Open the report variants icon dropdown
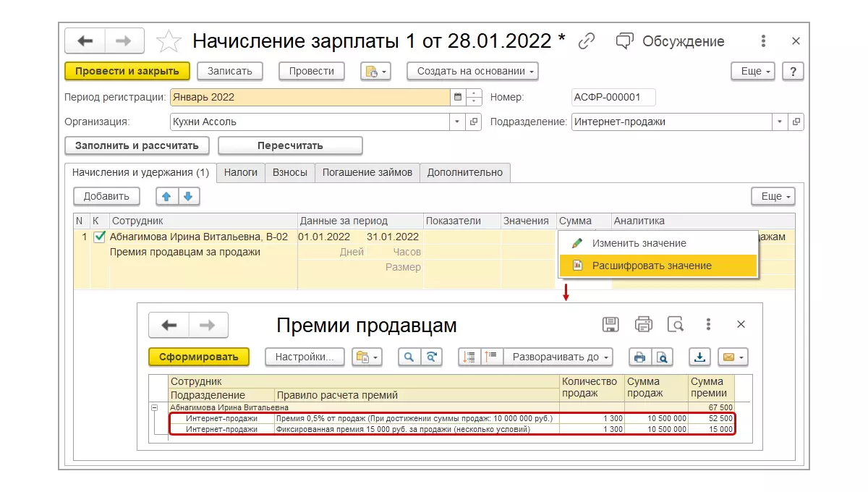Image resolution: width=868 pixels, height=492 pixels. tap(367, 357)
